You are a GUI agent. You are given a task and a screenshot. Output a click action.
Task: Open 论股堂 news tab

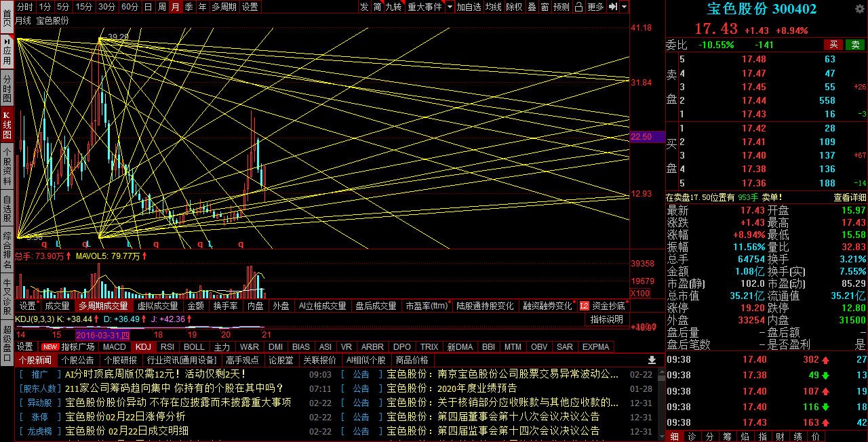pyautogui.click(x=280, y=360)
